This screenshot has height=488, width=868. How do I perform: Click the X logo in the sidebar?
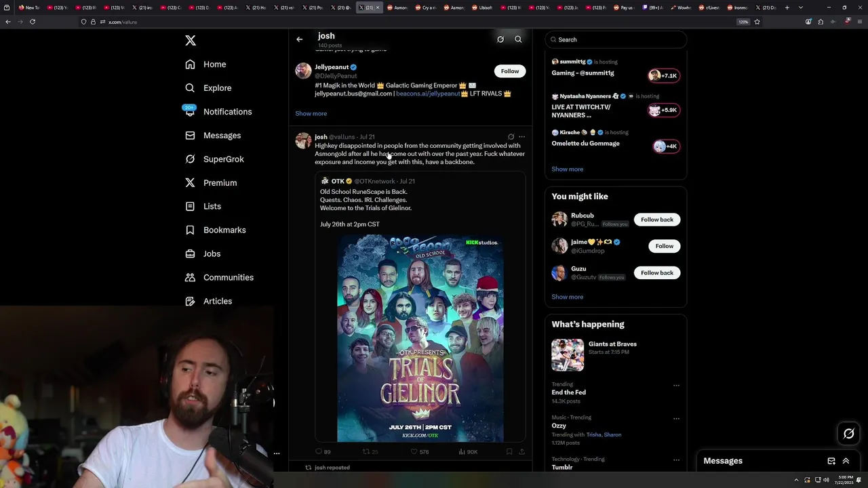[x=191, y=41]
